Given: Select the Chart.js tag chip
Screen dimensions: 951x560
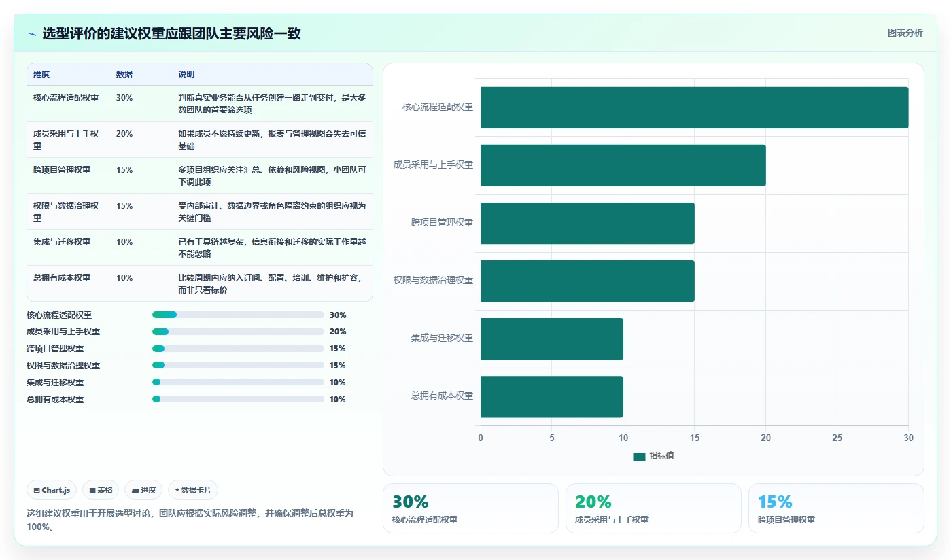Looking at the screenshot, I should (52, 490).
